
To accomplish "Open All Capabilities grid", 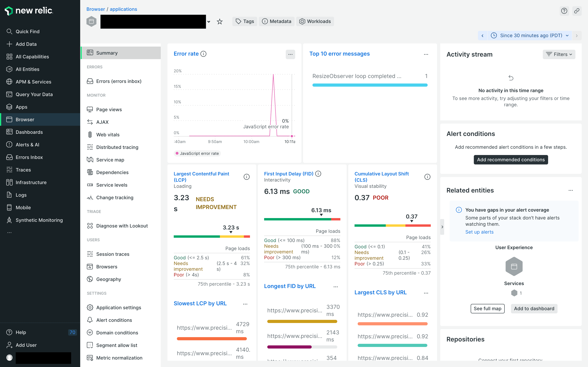I will 28,57.
